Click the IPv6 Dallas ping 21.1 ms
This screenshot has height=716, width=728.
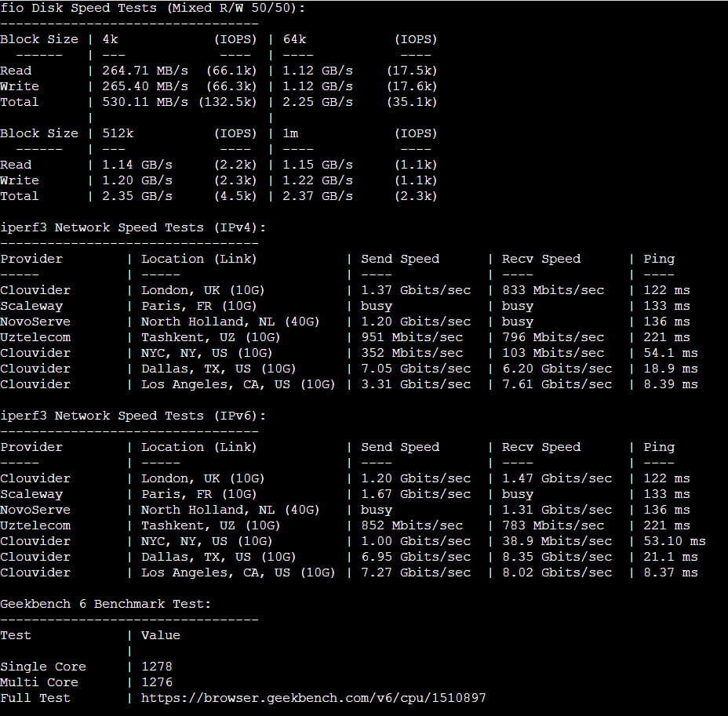[671, 558]
